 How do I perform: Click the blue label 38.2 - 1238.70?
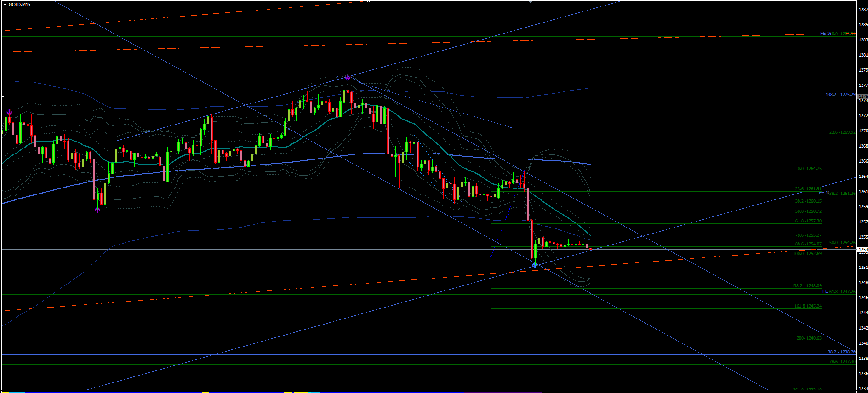point(842,352)
